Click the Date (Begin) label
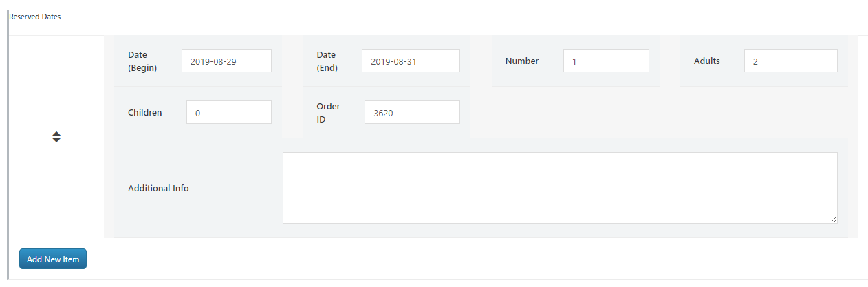868x287 pixels. tap(142, 61)
